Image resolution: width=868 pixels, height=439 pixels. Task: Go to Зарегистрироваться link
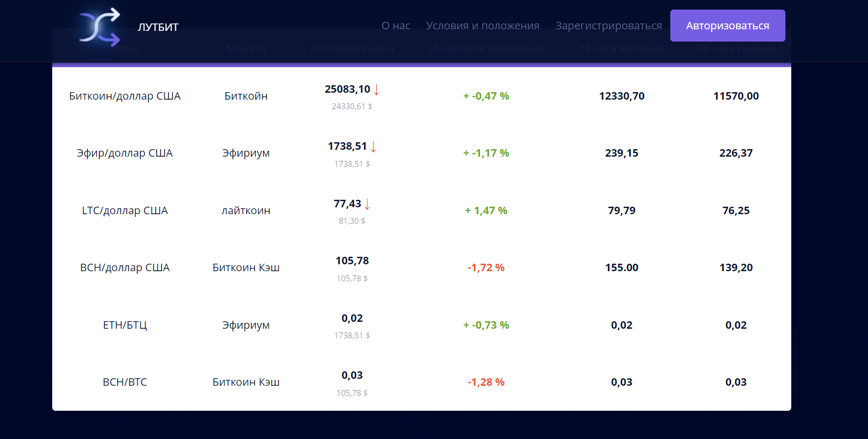pyautogui.click(x=609, y=26)
